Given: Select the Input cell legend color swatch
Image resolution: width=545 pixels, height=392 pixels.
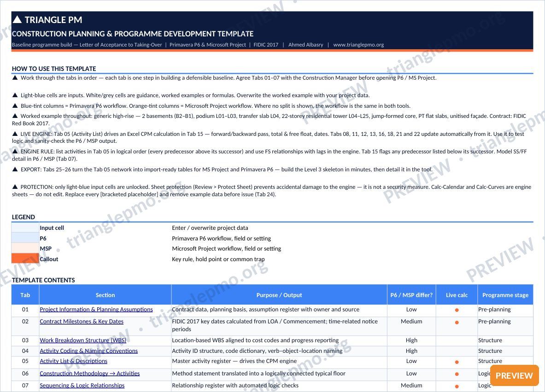Looking at the screenshot, I should pyautogui.click(x=25, y=228).
